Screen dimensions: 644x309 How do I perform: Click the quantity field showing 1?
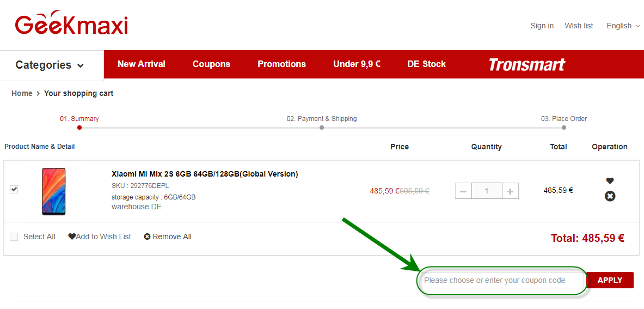point(487,191)
